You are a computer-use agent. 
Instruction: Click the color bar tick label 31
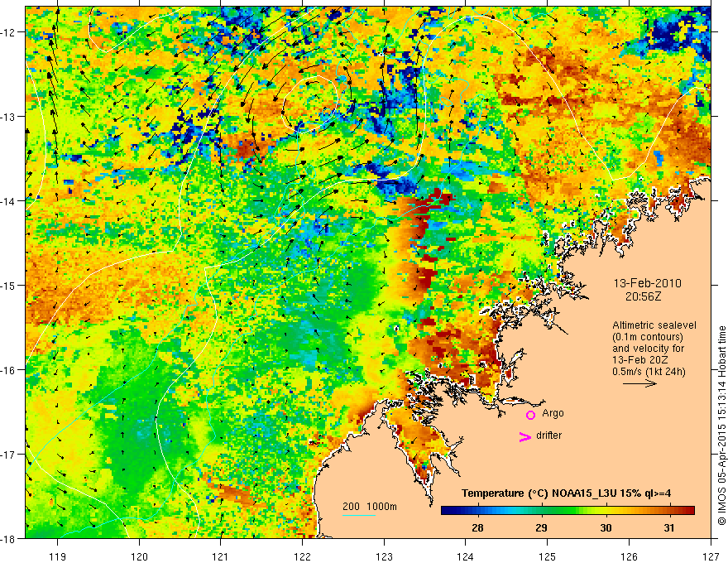pyautogui.click(x=668, y=527)
